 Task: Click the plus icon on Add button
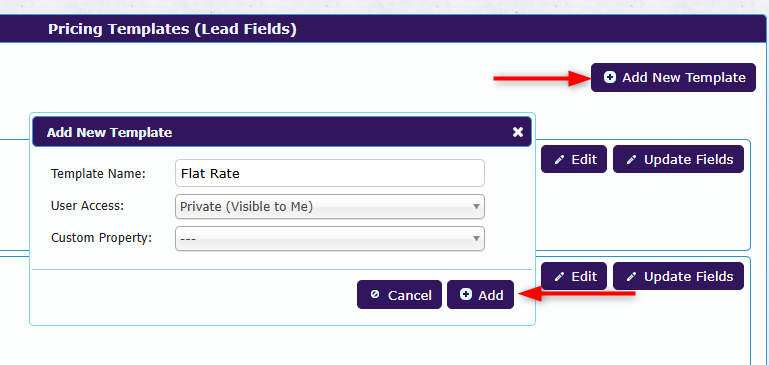[x=466, y=294]
